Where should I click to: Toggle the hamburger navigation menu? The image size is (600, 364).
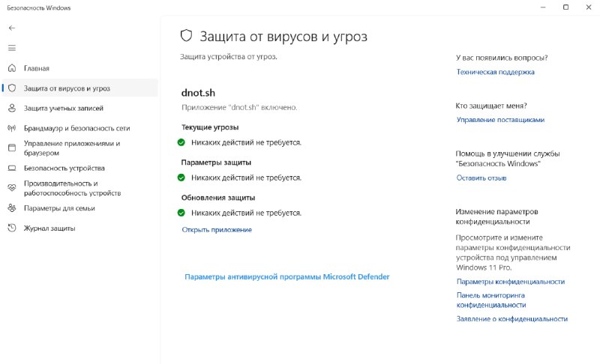(x=12, y=48)
